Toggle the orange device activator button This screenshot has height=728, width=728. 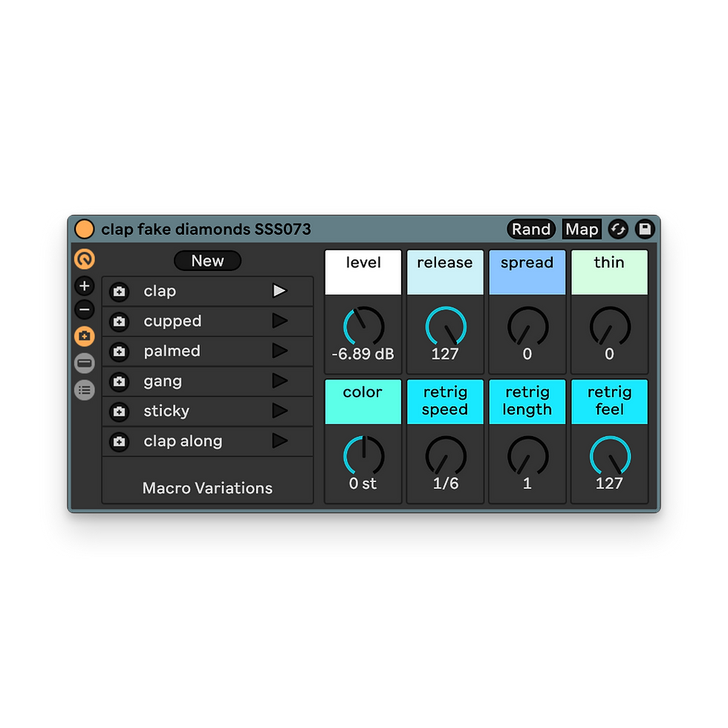(x=85, y=230)
